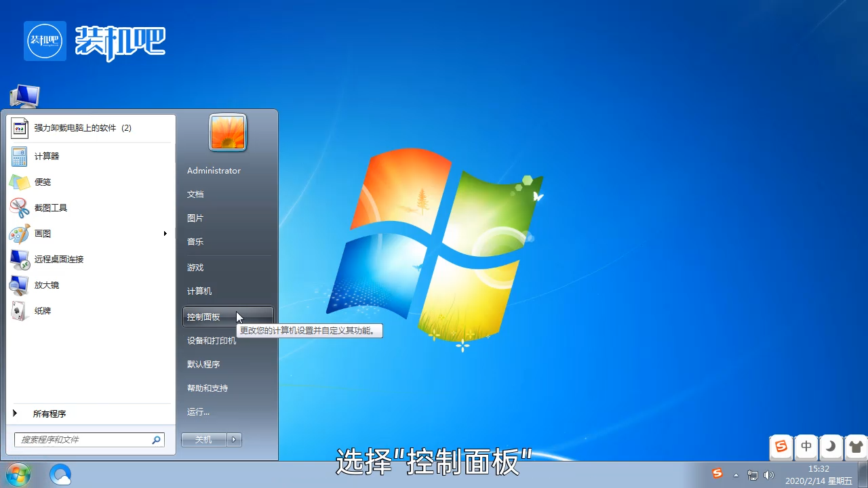Open Devices and Printers (设备和打印机)
The image size is (868, 488).
click(212, 341)
